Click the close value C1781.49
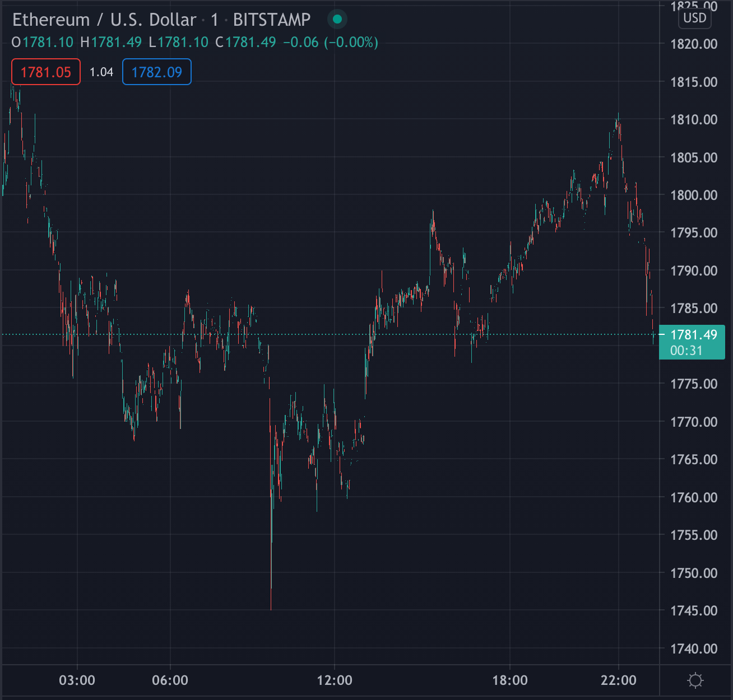The image size is (733, 700). tap(245, 43)
